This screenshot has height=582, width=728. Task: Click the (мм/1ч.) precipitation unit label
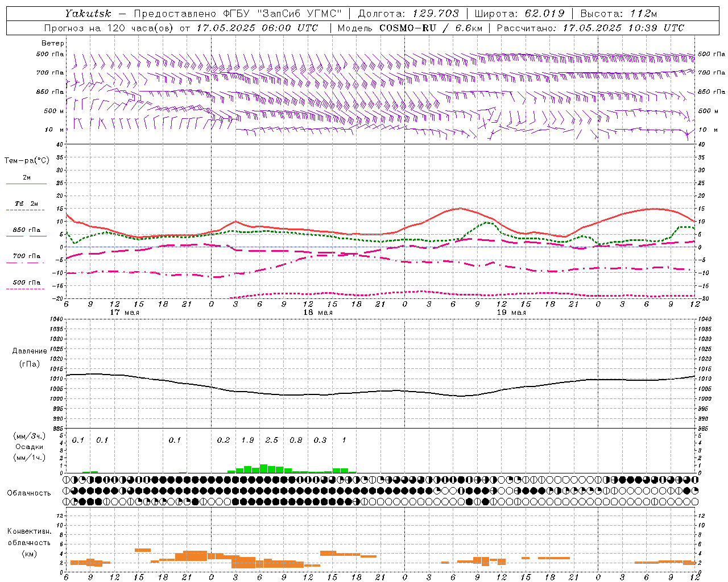(x=30, y=458)
